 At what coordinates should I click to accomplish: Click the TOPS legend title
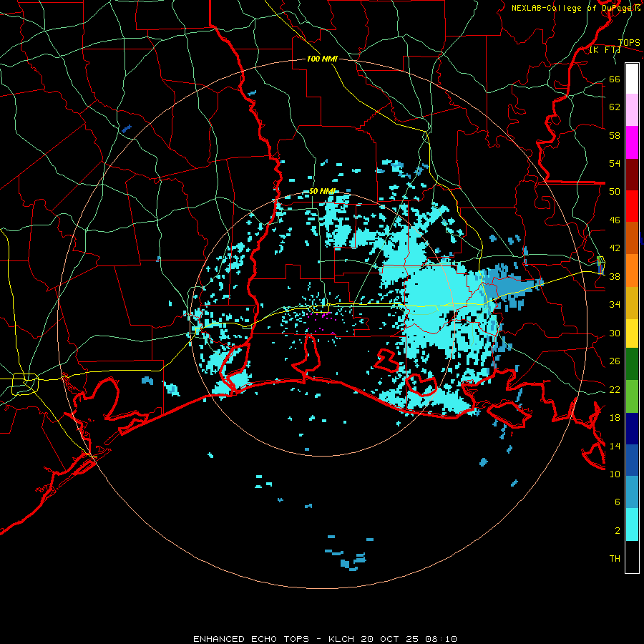point(629,42)
